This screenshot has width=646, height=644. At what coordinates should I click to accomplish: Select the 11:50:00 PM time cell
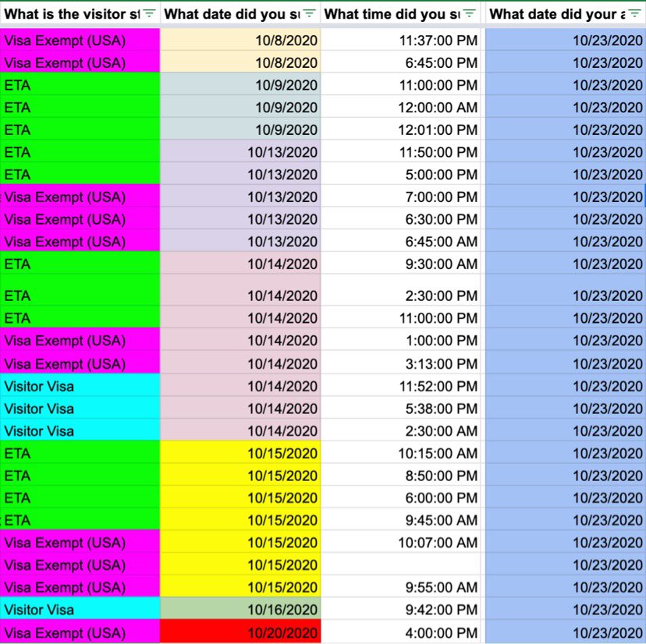click(x=400, y=151)
